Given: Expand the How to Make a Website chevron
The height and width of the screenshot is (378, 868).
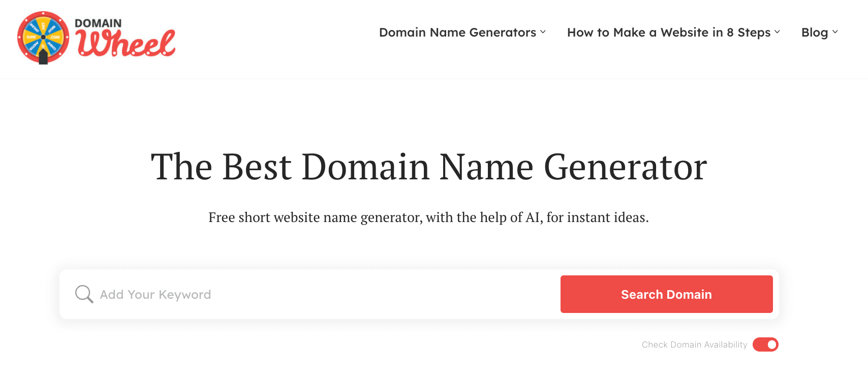Looking at the screenshot, I should [777, 33].
